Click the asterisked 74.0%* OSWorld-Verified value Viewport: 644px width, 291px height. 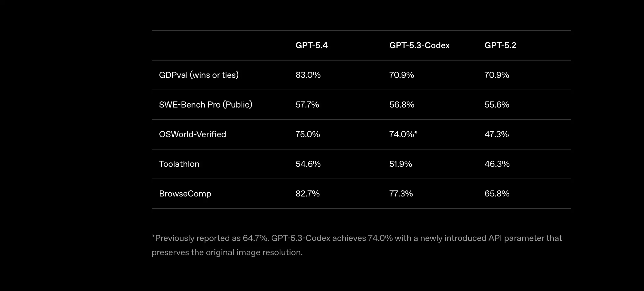[x=403, y=134]
